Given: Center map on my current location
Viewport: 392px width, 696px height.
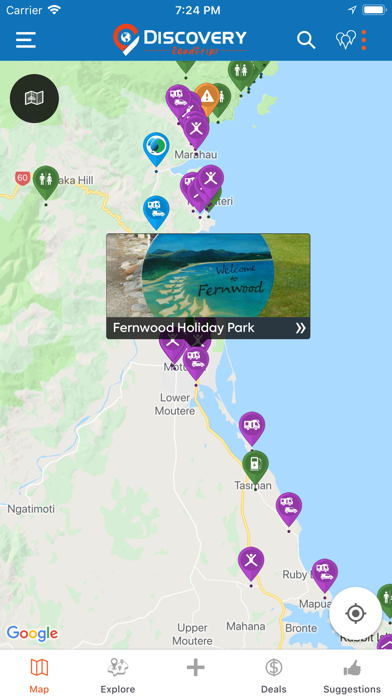Looking at the screenshot, I should pyautogui.click(x=355, y=613).
